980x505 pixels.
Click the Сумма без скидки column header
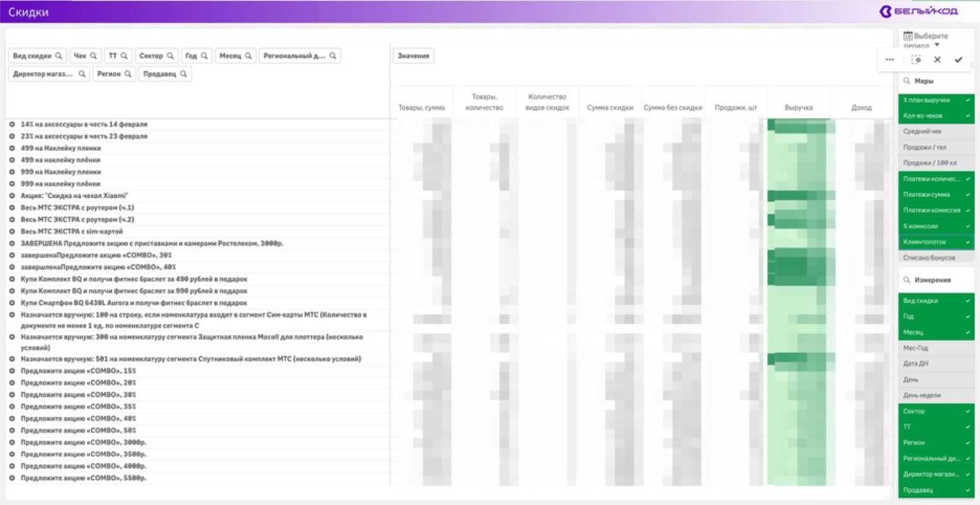tap(673, 107)
